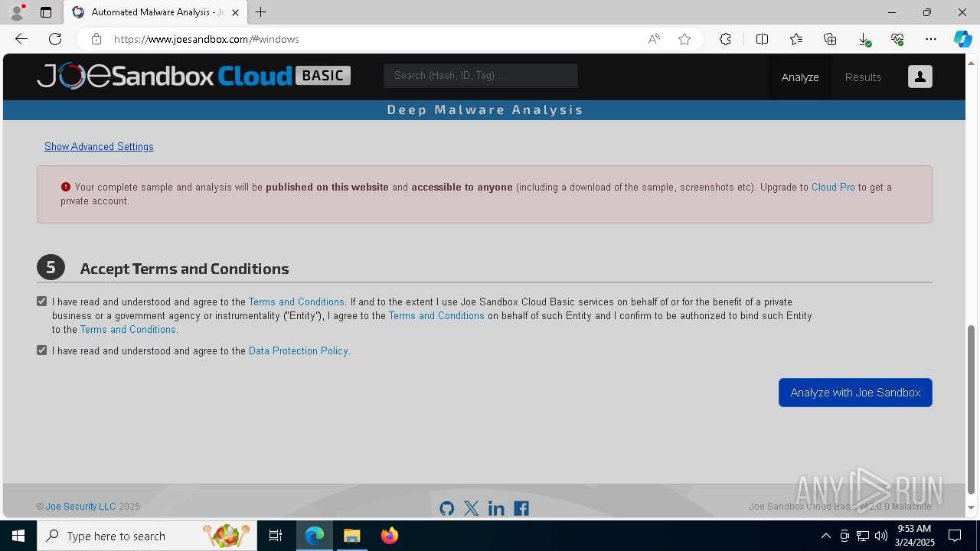
Task: Open taskbar clock showing 9:53 AM
Action: [916, 536]
